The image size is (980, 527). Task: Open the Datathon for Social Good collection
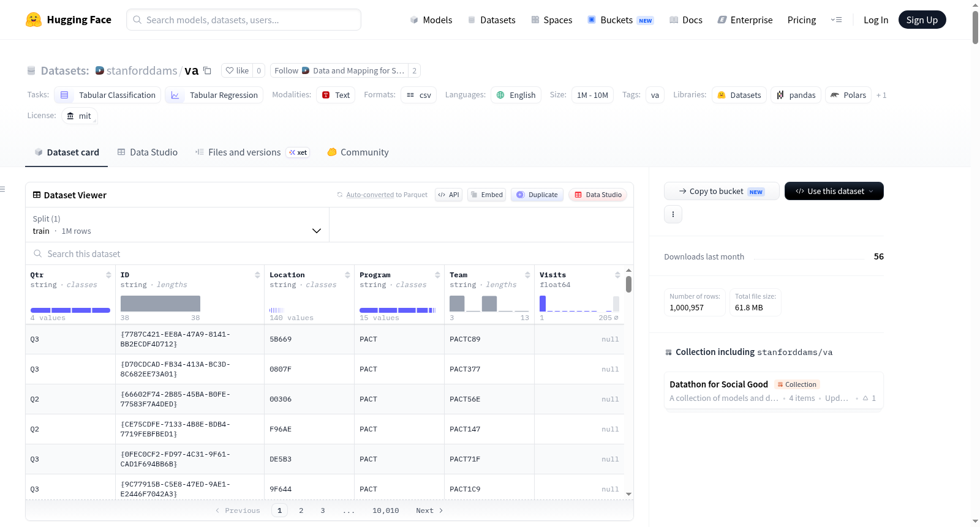[774, 391]
